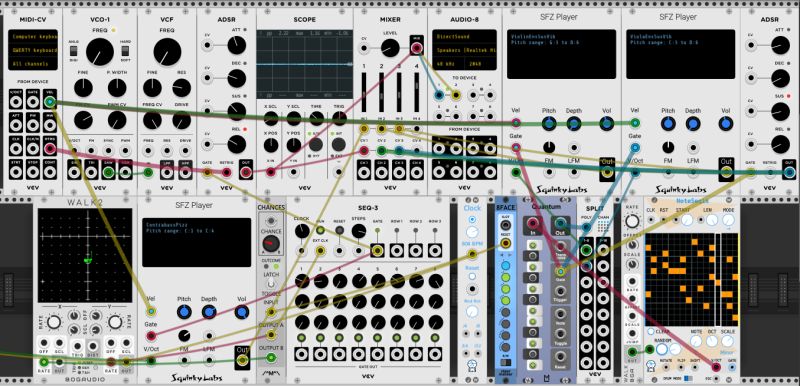Toggle the SCOPE INT/EXT trigger button
Viewport: 800px width, 386px height.
point(338,144)
